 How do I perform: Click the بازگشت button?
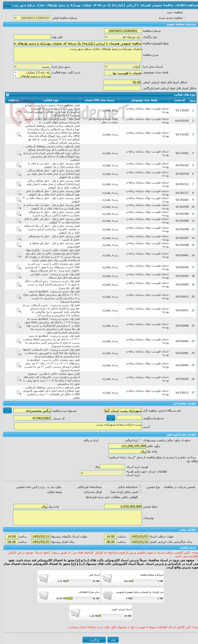click(94, 640)
